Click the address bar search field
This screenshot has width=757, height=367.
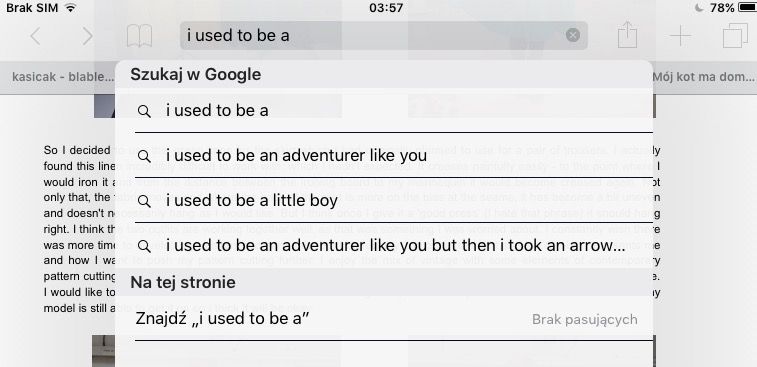click(384, 36)
